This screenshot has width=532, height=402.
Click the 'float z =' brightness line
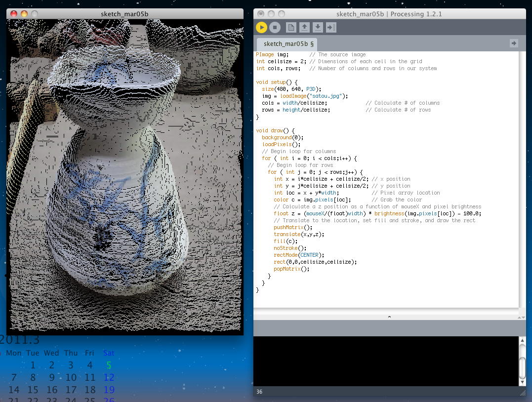pos(377,213)
